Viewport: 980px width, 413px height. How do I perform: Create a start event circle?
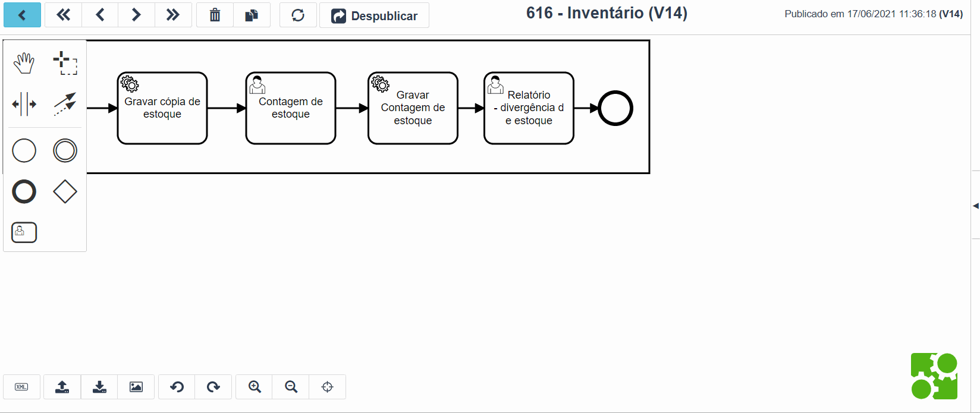[x=24, y=150]
